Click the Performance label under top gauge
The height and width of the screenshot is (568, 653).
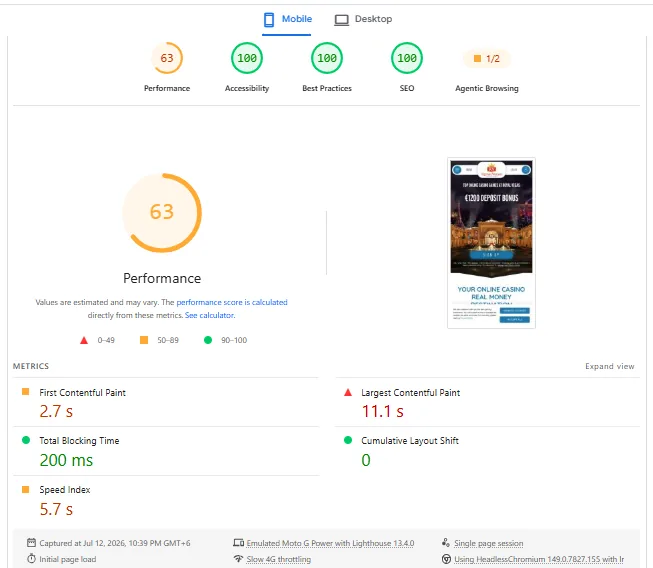[x=167, y=88]
